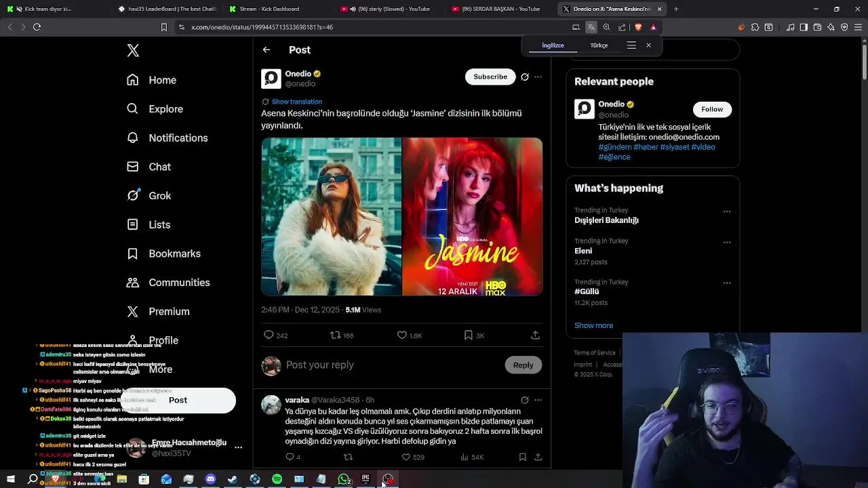Repost varaka's reply
The height and width of the screenshot is (488, 868).
click(x=349, y=457)
